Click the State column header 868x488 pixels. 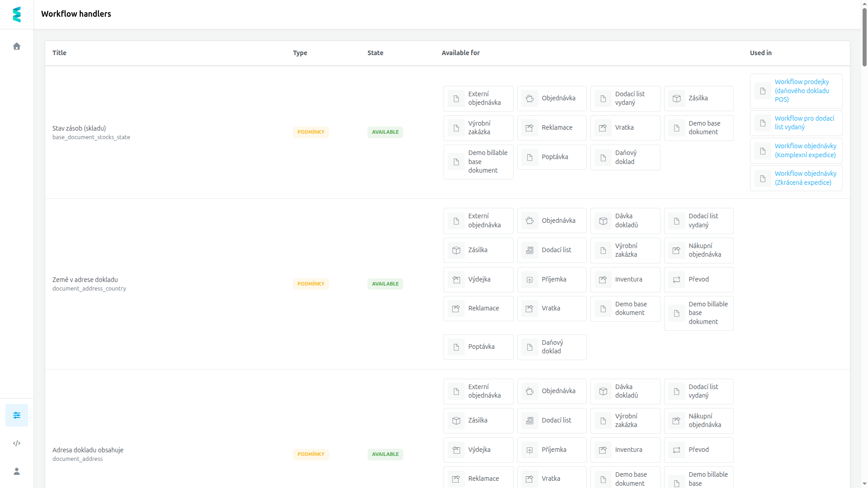[375, 53]
